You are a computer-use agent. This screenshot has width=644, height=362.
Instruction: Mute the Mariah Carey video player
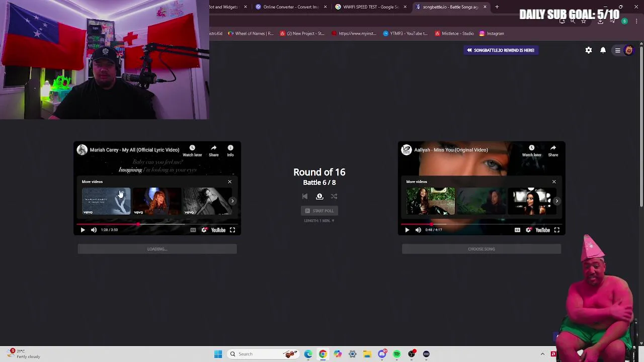94,230
